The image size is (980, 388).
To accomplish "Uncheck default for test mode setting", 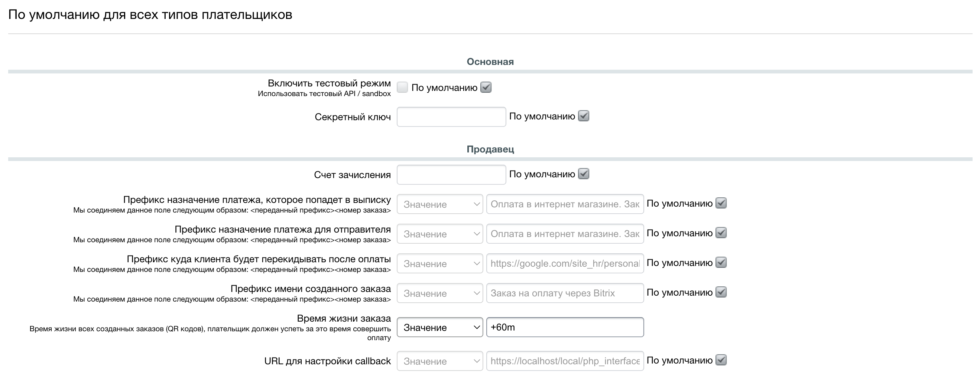I will click(x=486, y=88).
